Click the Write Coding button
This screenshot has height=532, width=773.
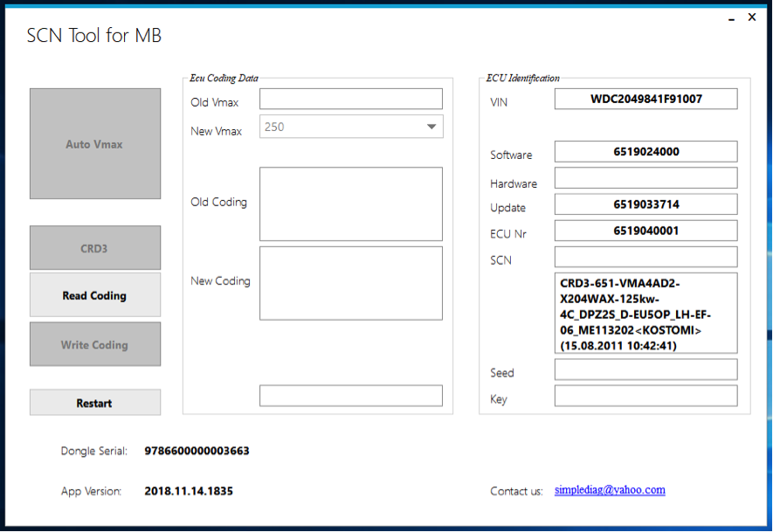pyautogui.click(x=95, y=344)
